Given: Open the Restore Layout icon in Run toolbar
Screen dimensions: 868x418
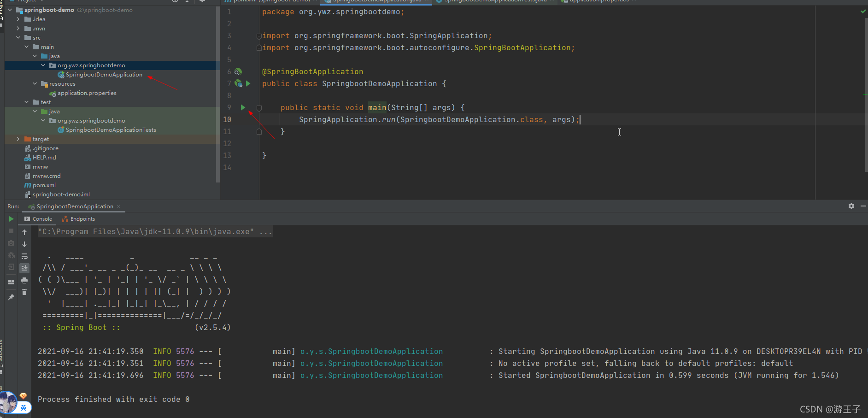Looking at the screenshot, I should (11, 282).
